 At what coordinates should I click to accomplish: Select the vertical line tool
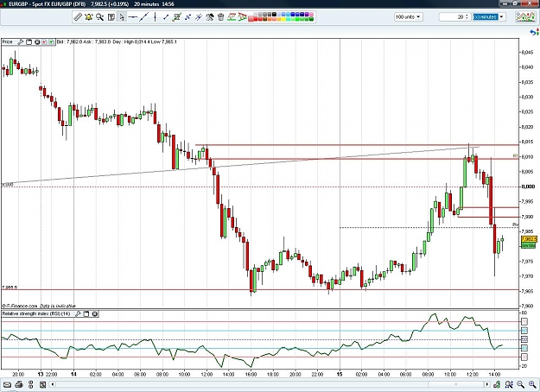[155, 17]
